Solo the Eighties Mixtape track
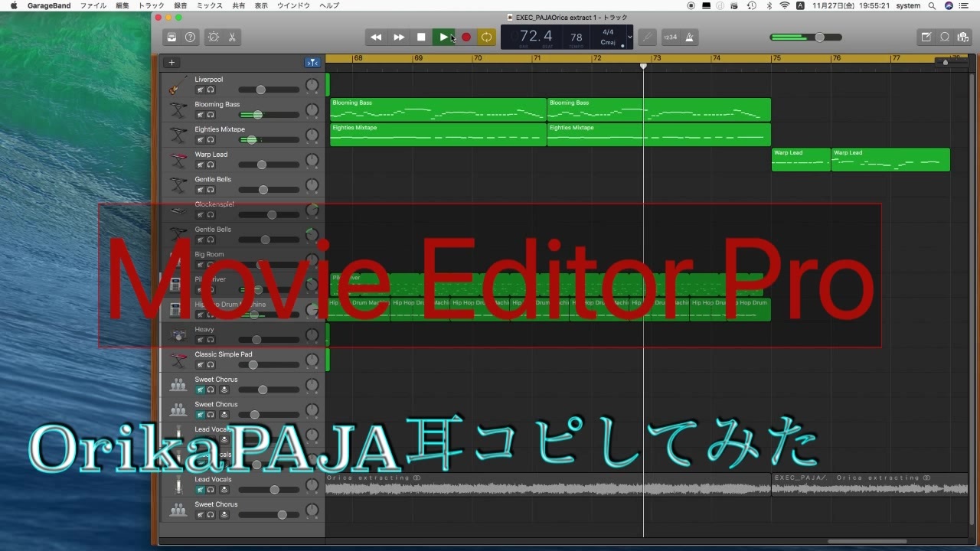 (211, 140)
